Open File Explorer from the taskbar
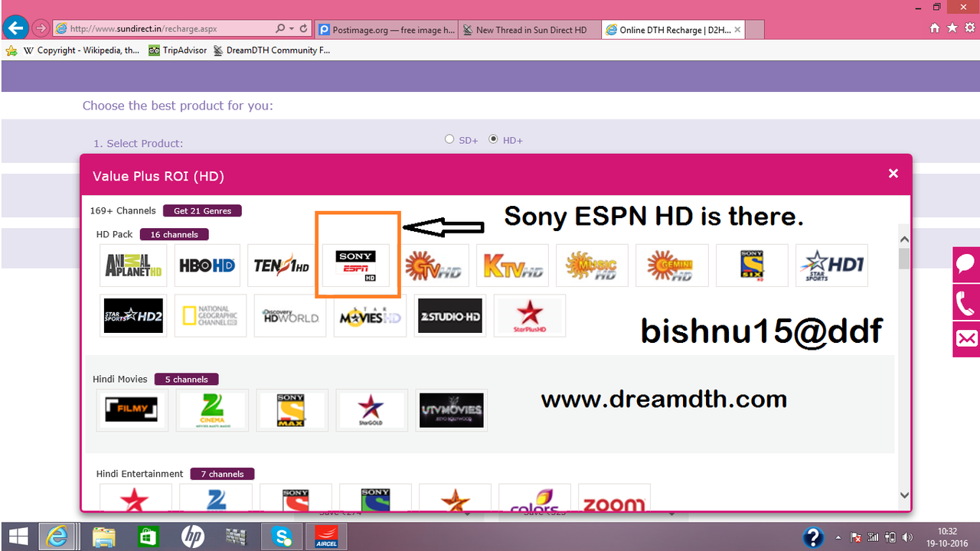 point(103,536)
